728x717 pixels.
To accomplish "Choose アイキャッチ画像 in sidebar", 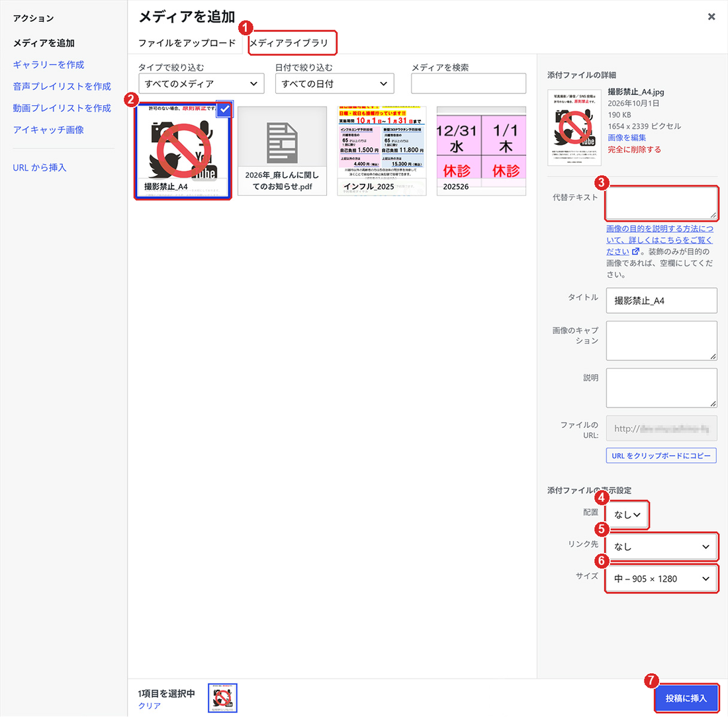I will 48,130.
